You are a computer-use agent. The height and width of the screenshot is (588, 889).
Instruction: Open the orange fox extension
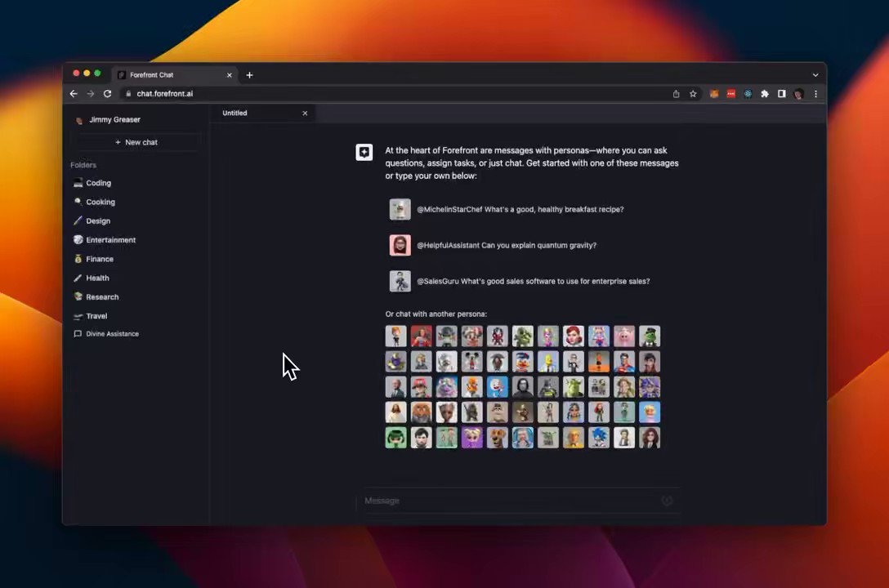point(714,94)
